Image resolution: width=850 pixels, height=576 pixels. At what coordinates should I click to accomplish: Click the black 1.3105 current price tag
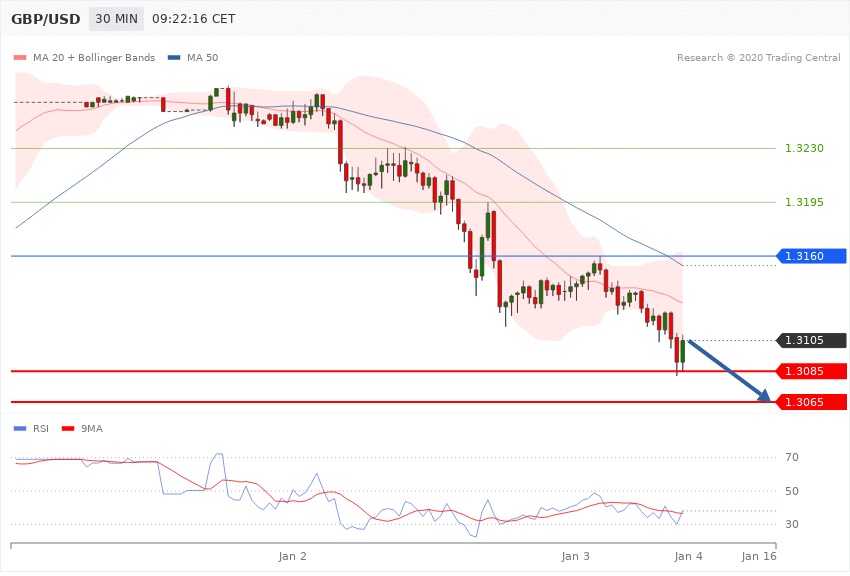(812, 340)
